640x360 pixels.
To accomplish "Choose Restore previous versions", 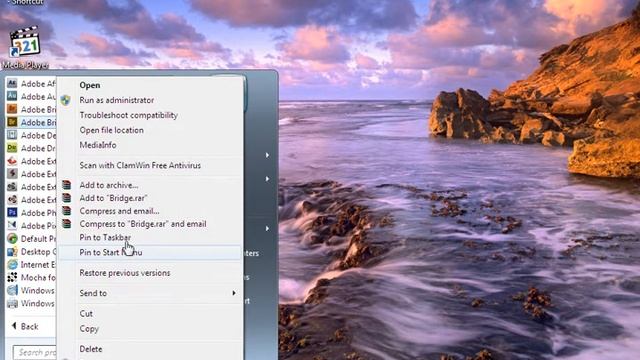I will (125, 273).
